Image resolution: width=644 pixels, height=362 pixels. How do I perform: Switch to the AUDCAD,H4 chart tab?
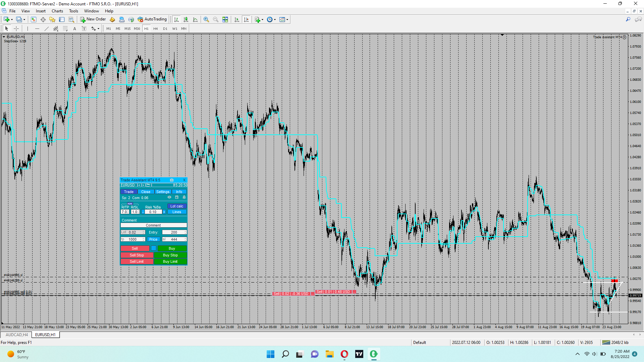tap(16, 335)
